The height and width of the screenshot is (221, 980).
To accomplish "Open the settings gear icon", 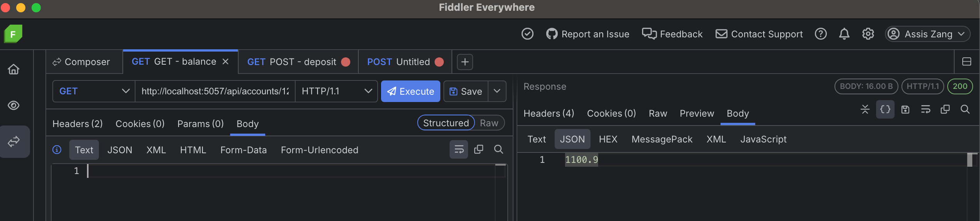I will (868, 34).
